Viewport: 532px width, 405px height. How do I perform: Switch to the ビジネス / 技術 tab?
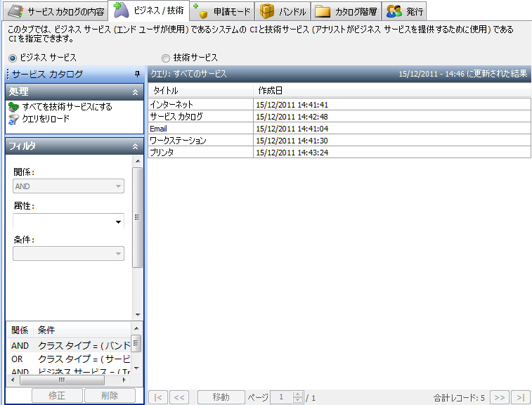150,11
